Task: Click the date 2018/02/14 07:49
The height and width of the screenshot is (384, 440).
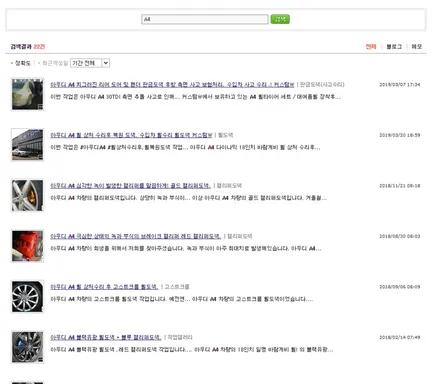Action: pos(400,338)
